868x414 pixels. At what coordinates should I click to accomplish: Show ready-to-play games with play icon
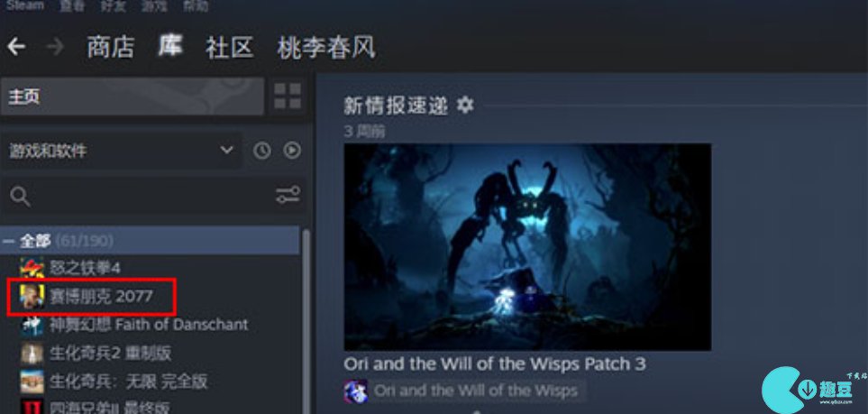[292, 151]
